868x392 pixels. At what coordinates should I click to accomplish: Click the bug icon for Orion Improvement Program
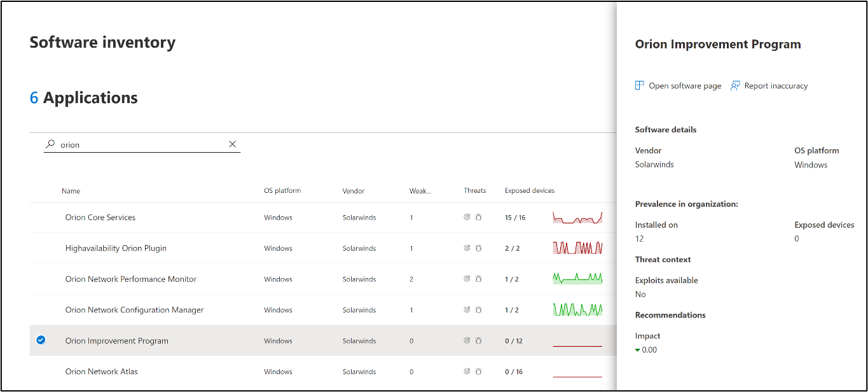coord(478,340)
